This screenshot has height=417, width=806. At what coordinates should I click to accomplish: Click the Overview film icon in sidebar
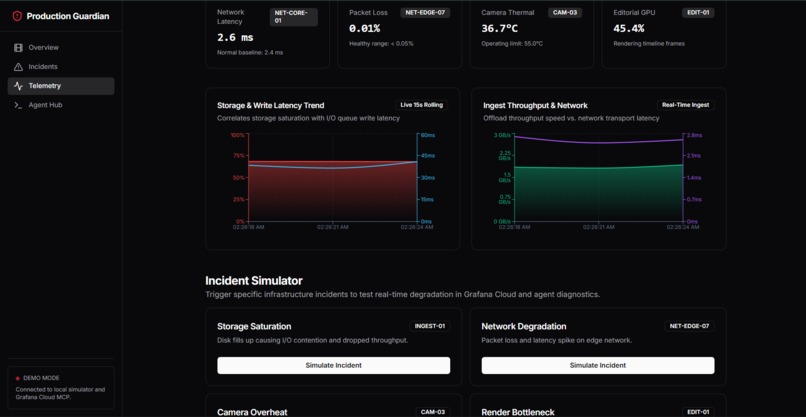pyautogui.click(x=19, y=48)
